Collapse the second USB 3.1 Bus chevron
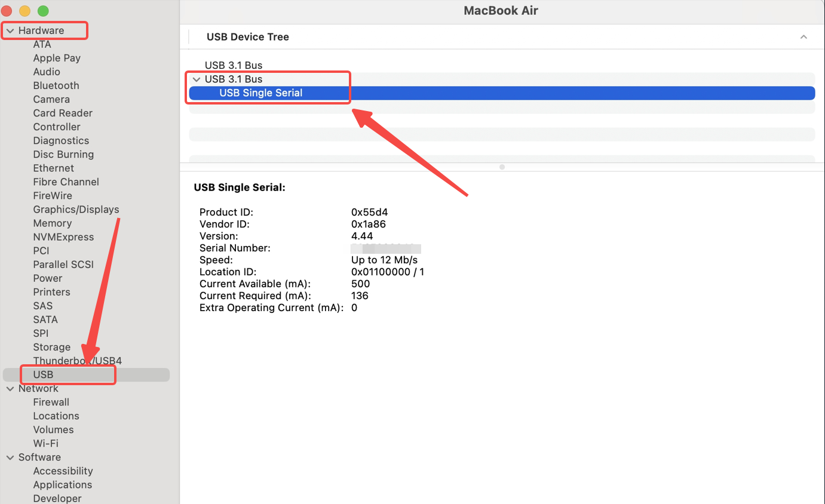This screenshot has width=825, height=504. pyautogui.click(x=197, y=79)
